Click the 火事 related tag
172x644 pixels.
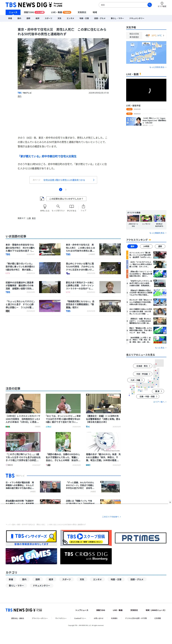(x=29, y=218)
